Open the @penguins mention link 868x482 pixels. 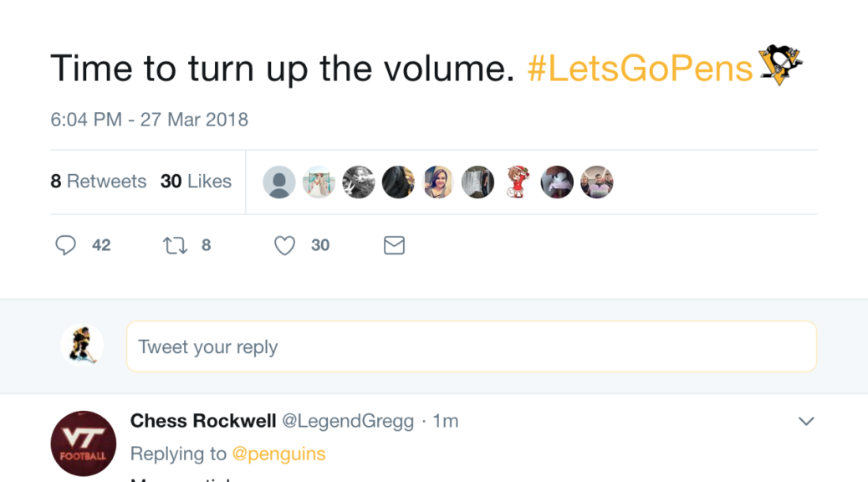point(278,454)
